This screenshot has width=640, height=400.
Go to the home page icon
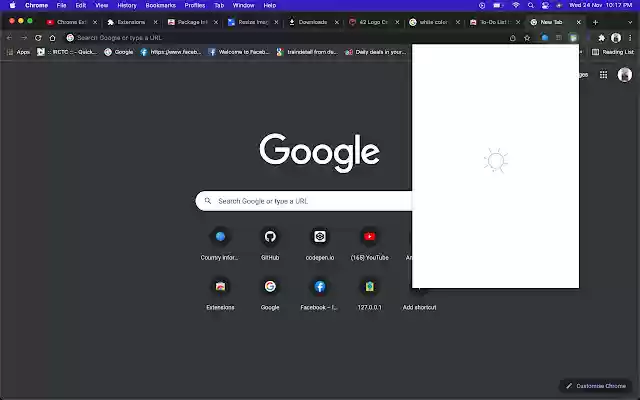pos(52,38)
